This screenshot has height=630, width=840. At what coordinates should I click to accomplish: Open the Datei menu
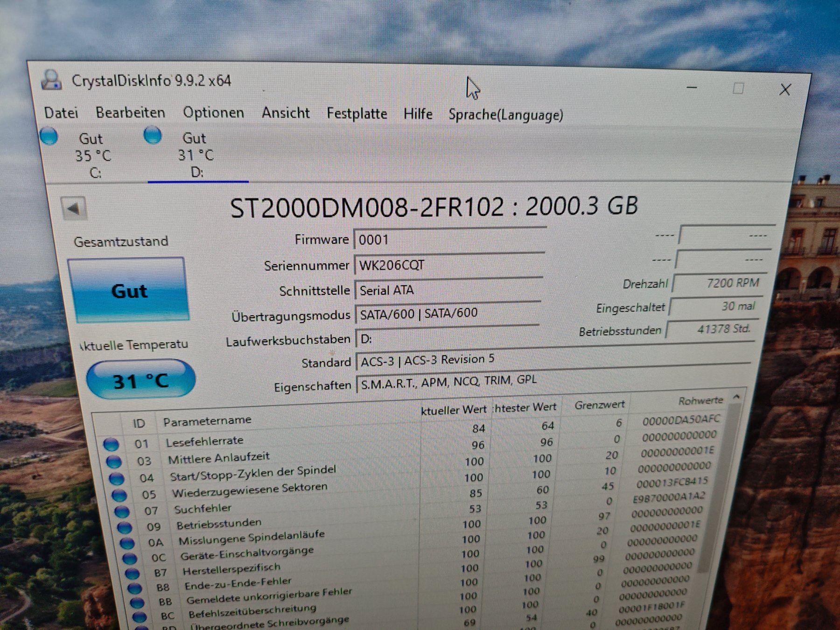61,113
